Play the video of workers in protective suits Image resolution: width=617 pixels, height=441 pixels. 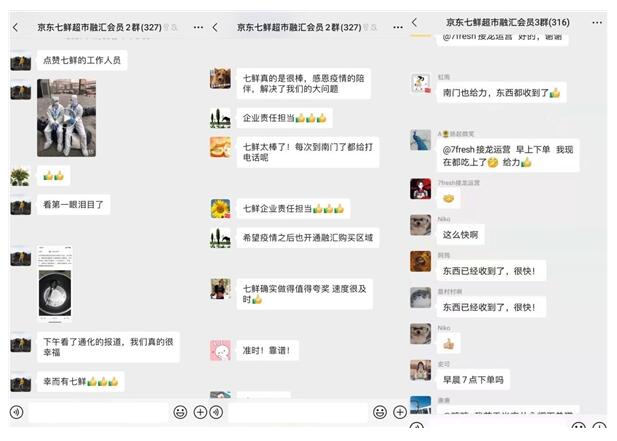(67, 118)
